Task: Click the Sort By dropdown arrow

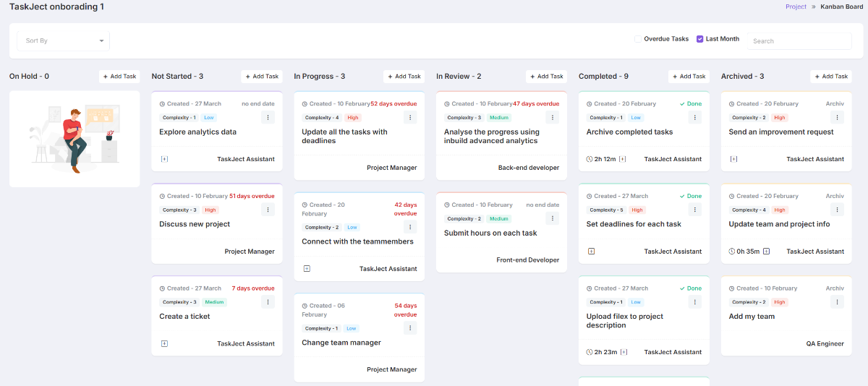Action: pyautogui.click(x=101, y=41)
